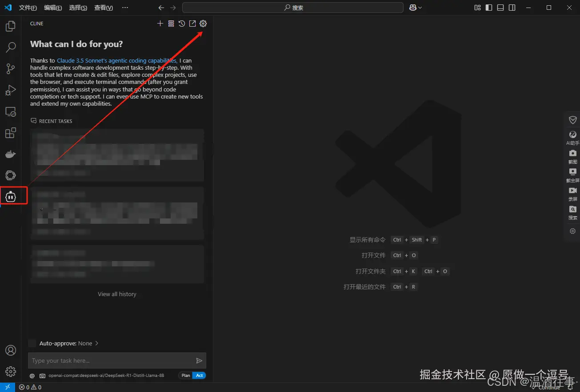Select the 录屏 screen recording tool
This screenshot has width=580, height=392.
(572, 194)
